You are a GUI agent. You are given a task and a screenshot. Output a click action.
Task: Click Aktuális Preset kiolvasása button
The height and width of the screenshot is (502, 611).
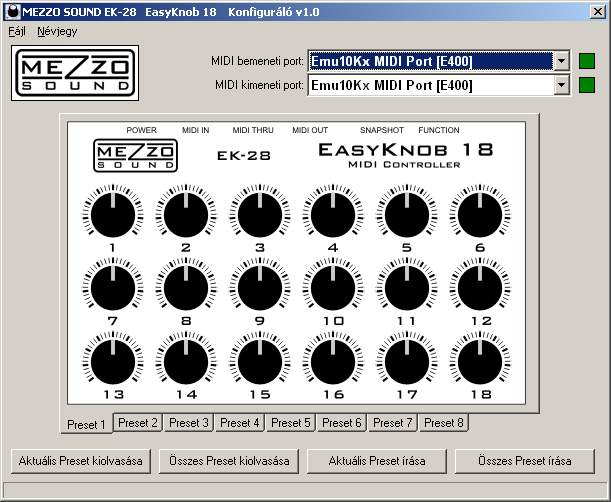tap(81, 461)
